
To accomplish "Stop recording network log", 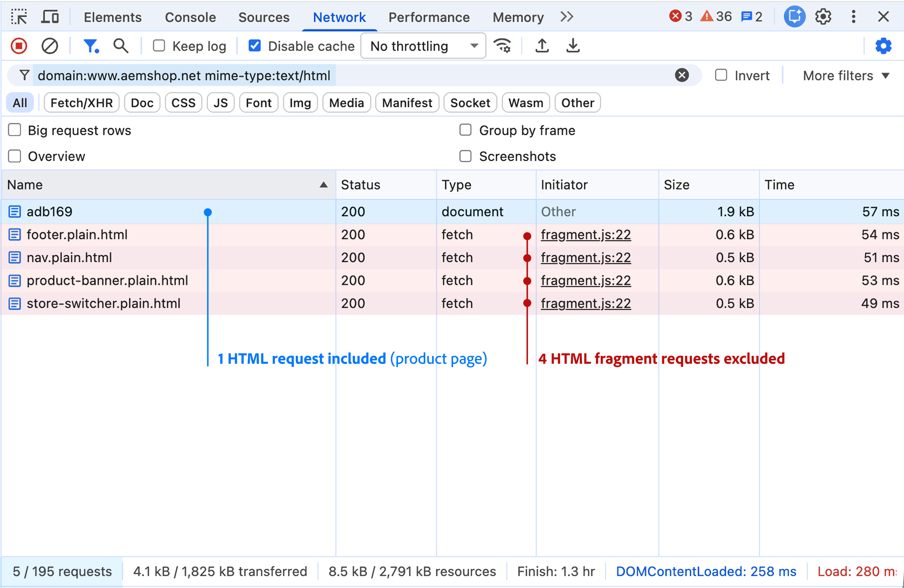I will click(x=19, y=46).
